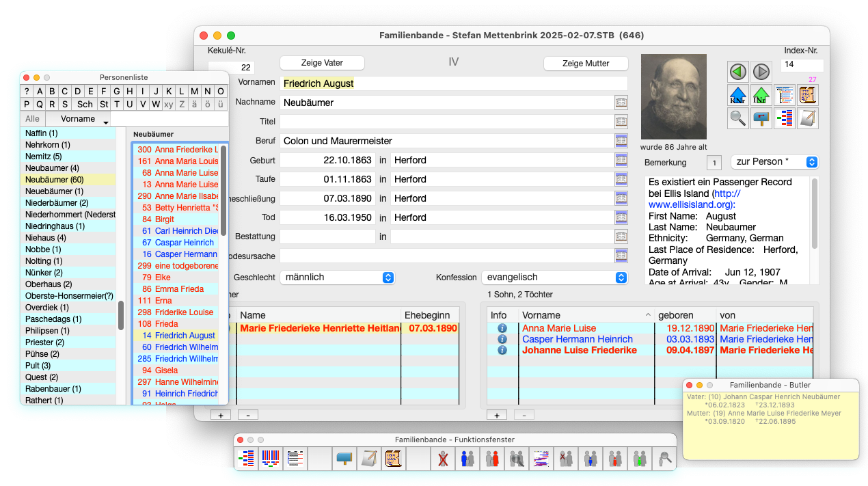Open source list icon beside Beruf field

coord(621,141)
